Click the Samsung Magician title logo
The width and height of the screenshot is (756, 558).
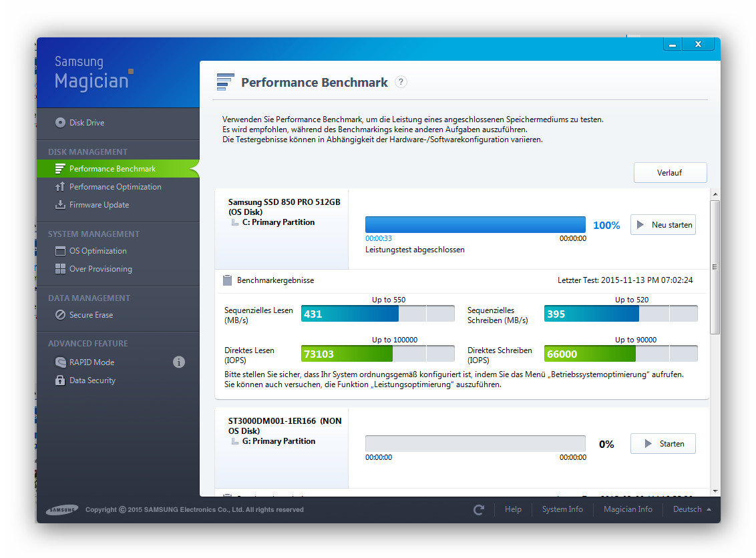93,73
